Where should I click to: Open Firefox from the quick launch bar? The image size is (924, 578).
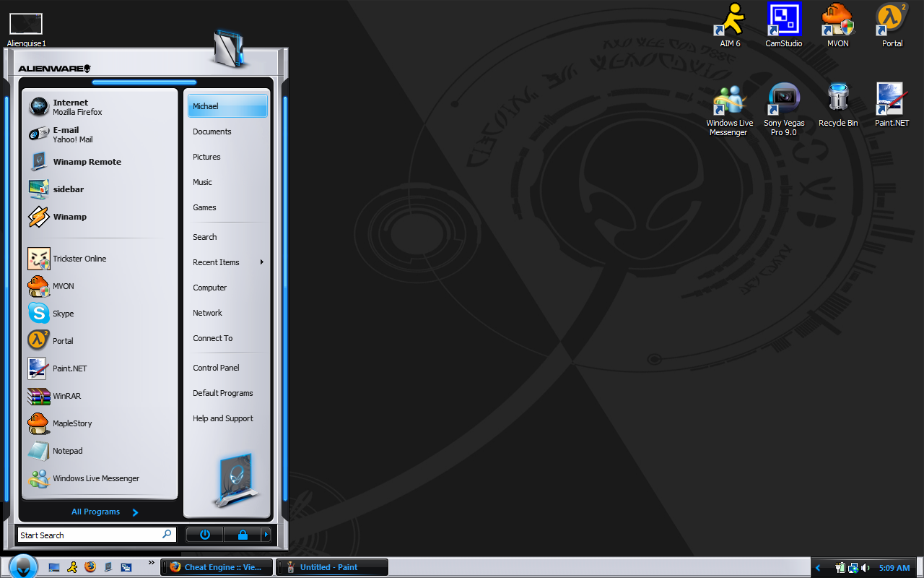(90, 567)
